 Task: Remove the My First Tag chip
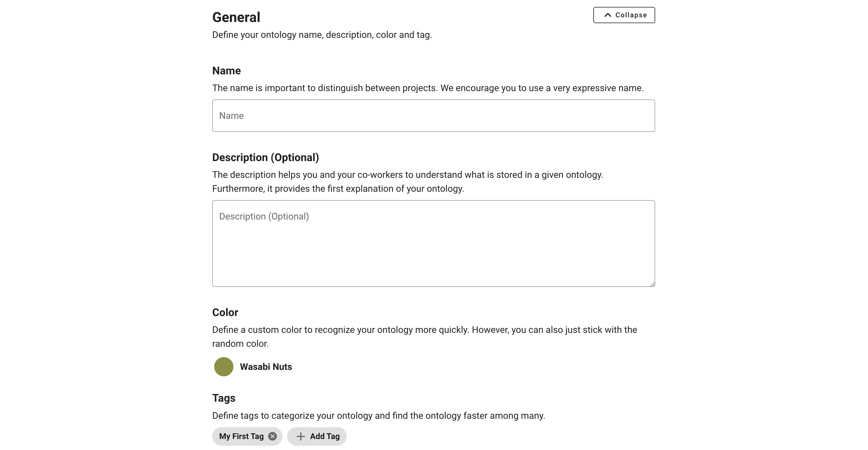coord(273,436)
